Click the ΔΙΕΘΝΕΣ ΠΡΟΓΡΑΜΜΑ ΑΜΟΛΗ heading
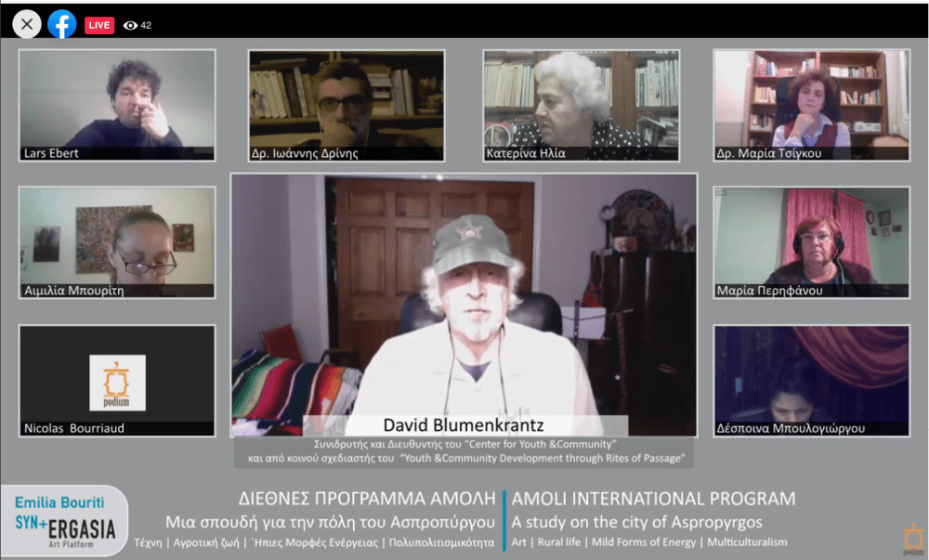The height and width of the screenshot is (560, 929). (x=330, y=499)
